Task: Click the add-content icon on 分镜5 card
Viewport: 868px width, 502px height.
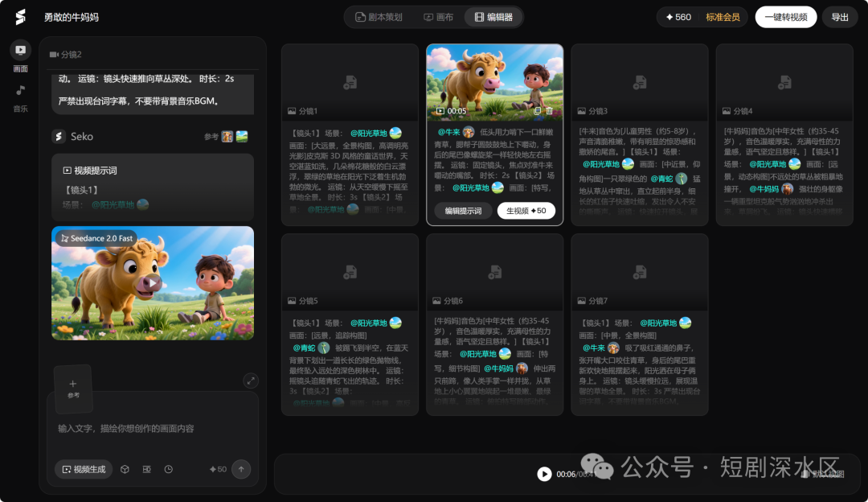Action: click(350, 271)
